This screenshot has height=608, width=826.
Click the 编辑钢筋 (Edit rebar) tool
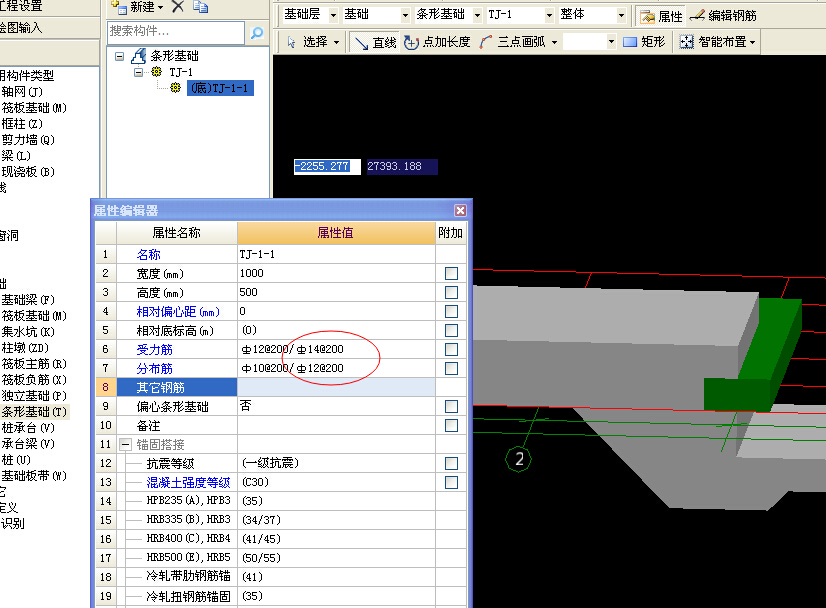(723, 16)
